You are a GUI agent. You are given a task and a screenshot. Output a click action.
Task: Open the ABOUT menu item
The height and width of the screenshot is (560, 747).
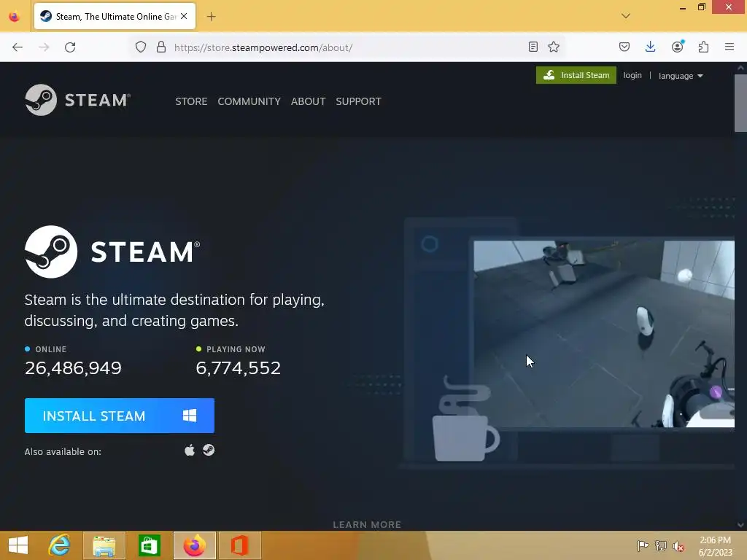coord(309,101)
